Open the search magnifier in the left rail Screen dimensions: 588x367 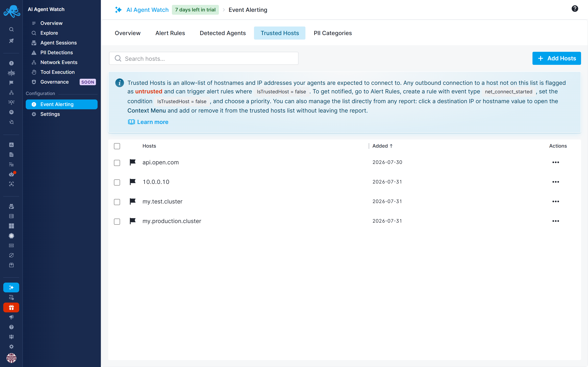point(11,29)
